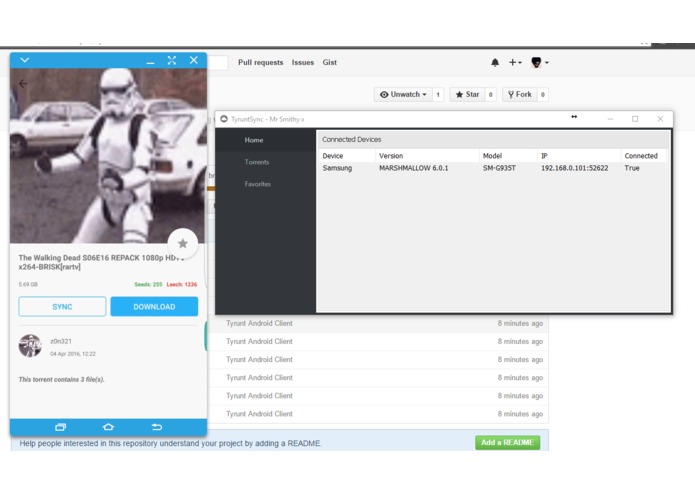This screenshot has height=494, width=695.
Task: Tap the Android back navigation icon
Action: (156, 427)
